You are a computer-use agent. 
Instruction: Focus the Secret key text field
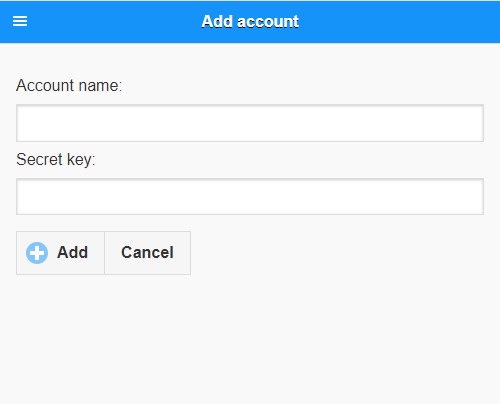click(x=250, y=197)
